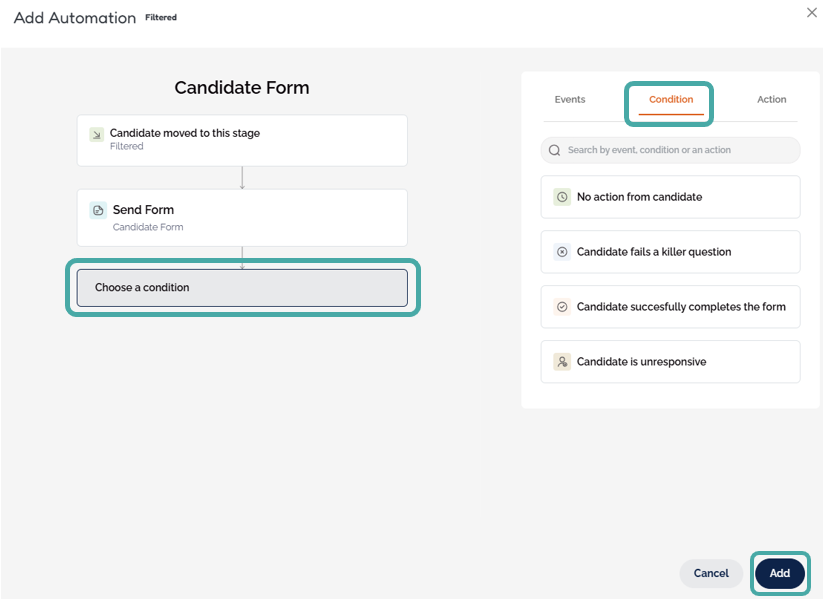Choose Candidate successfully completes the form

pos(670,307)
